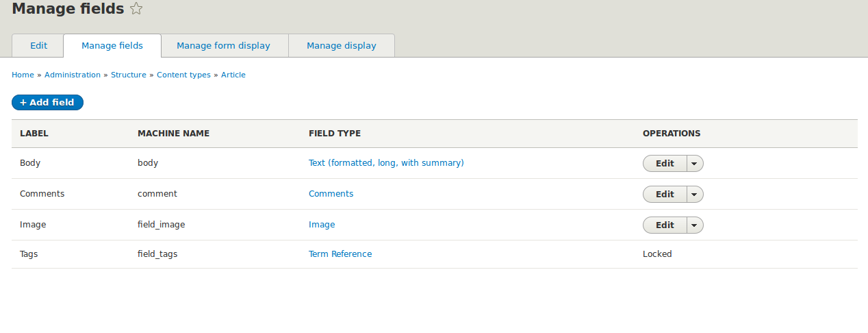Edit the Body field
This screenshot has height=333, width=868.
pyautogui.click(x=665, y=164)
